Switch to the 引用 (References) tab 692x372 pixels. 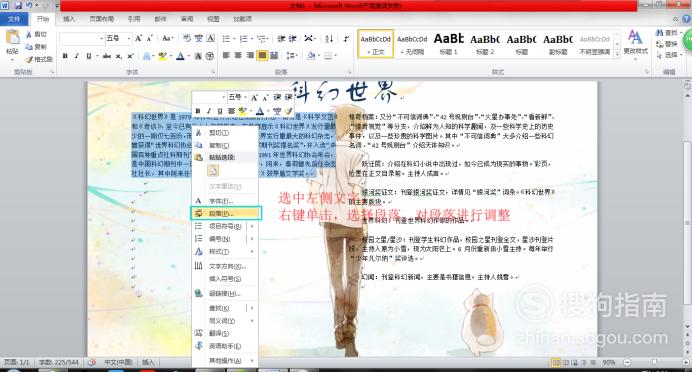coord(134,19)
